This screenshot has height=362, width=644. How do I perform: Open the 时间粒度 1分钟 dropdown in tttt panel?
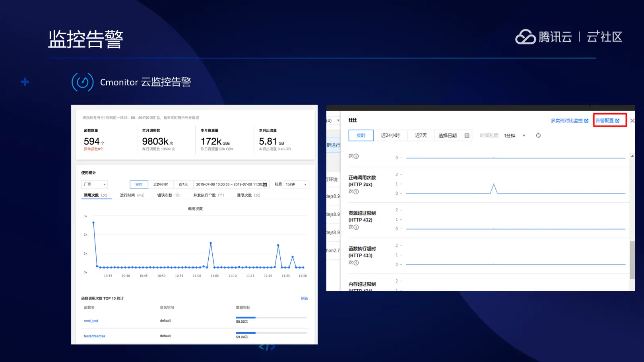click(x=515, y=136)
